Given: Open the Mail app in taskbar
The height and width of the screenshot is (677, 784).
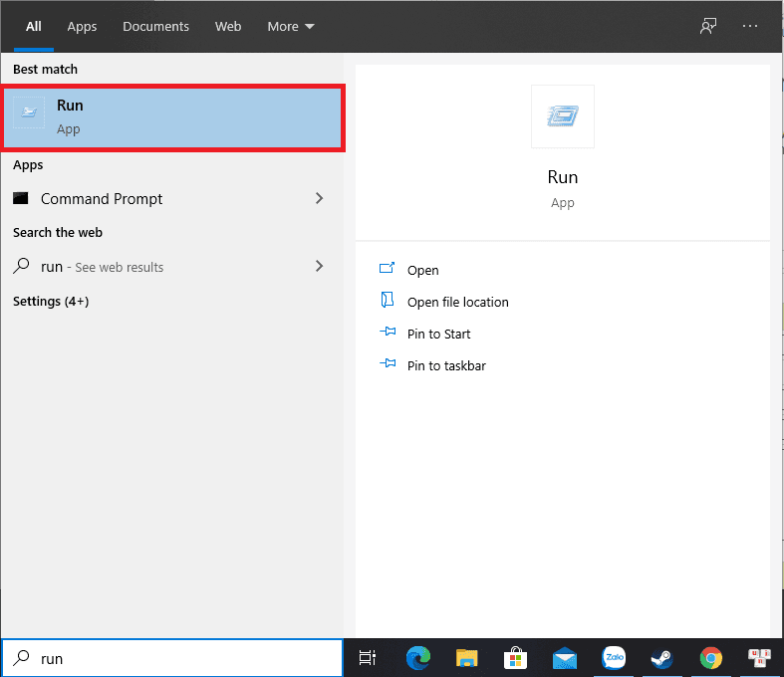Looking at the screenshot, I should click(565, 658).
